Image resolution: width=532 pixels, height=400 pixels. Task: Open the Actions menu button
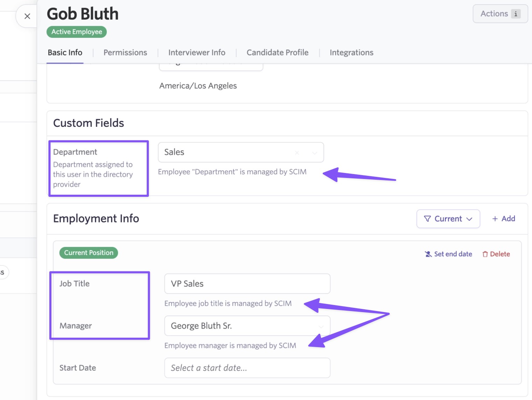point(494,14)
